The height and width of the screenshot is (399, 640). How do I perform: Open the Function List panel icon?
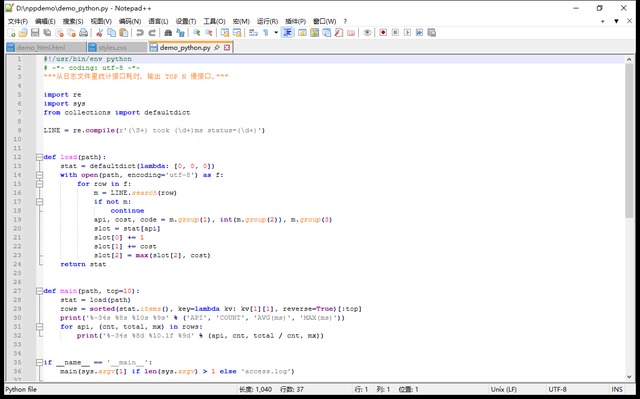339,33
